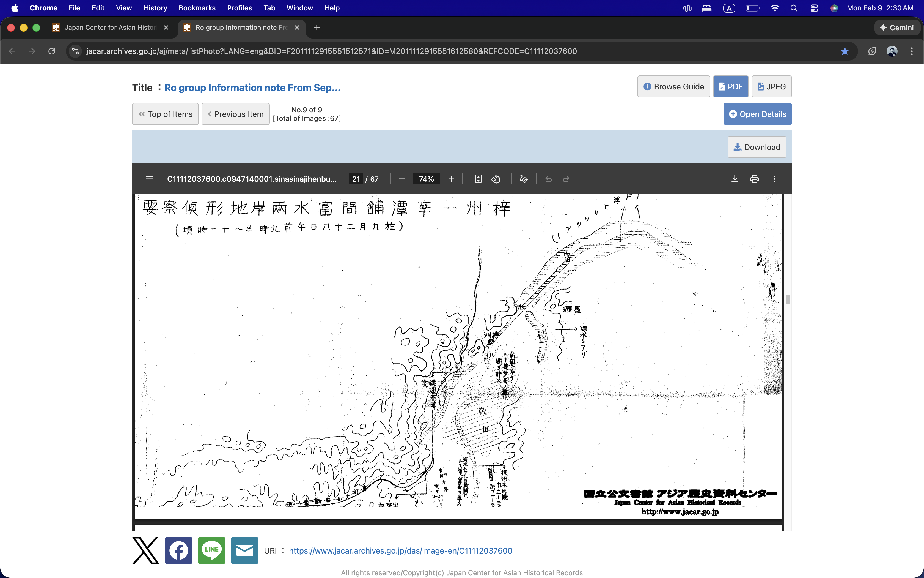Open the Chrome profile avatar
Viewport: 924px width, 578px height.
click(x=892, y=51)
